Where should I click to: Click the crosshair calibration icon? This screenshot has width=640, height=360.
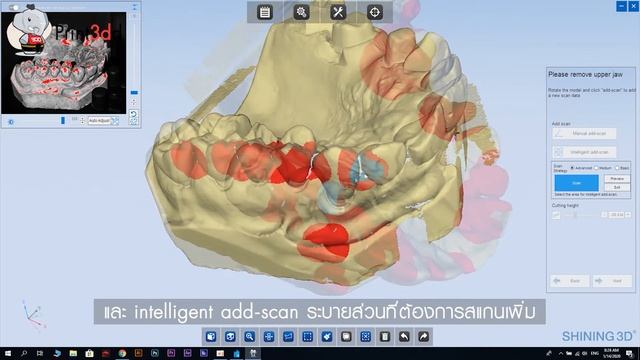(375, 12)
